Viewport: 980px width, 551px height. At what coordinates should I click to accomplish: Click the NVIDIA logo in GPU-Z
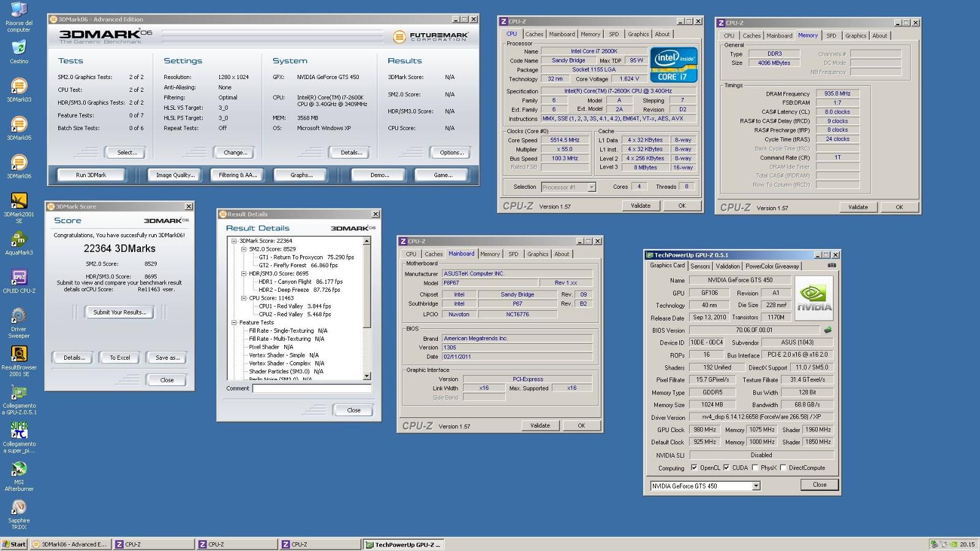tap(814, 298)
